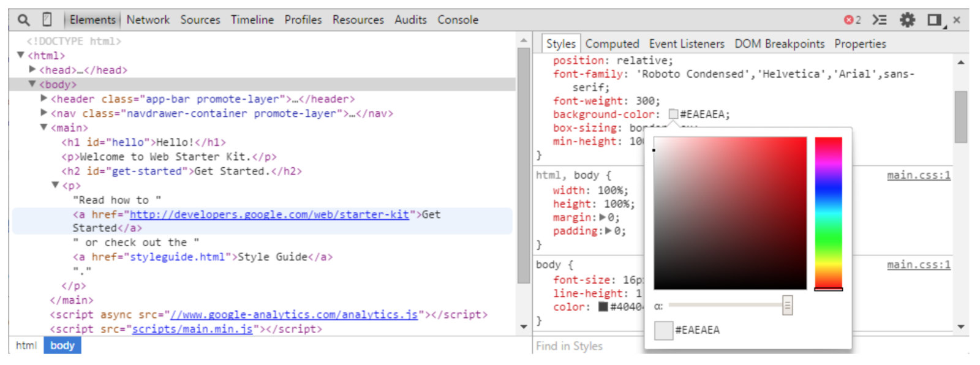980x365 pixels.
Task: Open main.css:1 link beside body rule
Action: (919, 265)
